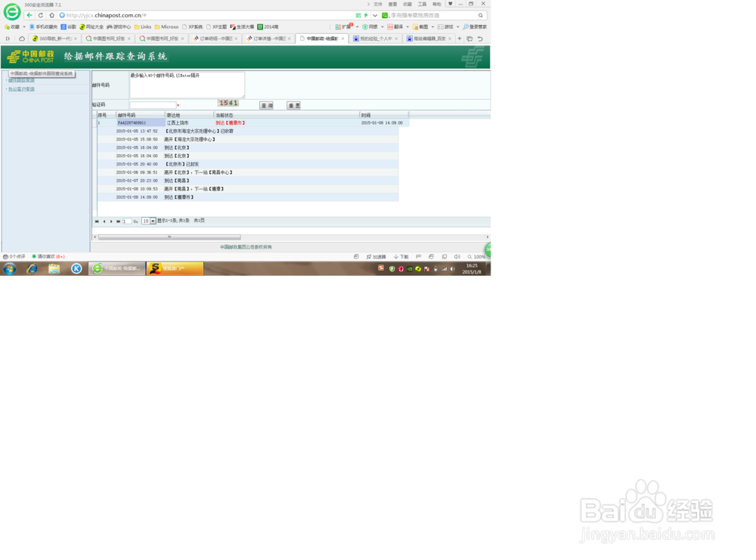Open the Microso bookmark folder
The width and height of the screenshot is (756, 560).
(x=166, y=27)
